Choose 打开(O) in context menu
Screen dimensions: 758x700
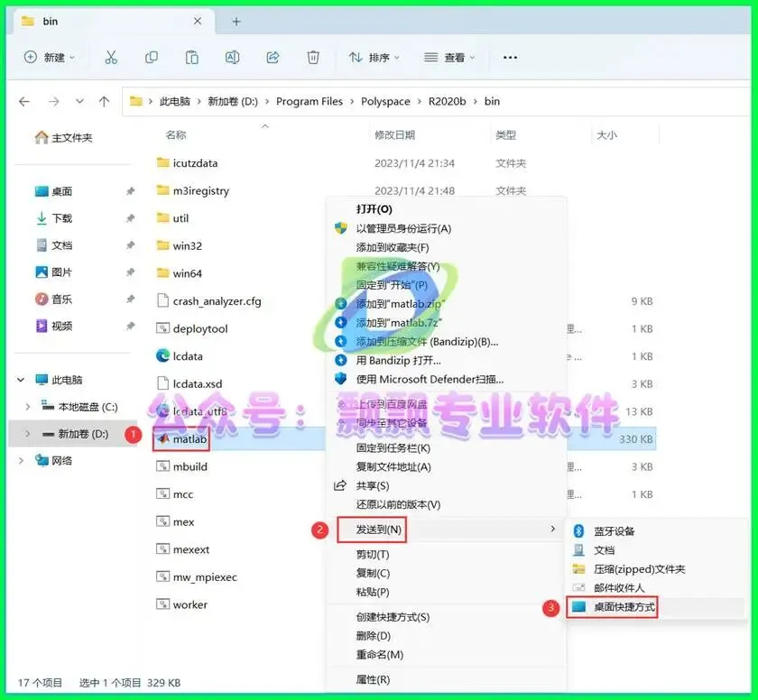click(374, 209)
